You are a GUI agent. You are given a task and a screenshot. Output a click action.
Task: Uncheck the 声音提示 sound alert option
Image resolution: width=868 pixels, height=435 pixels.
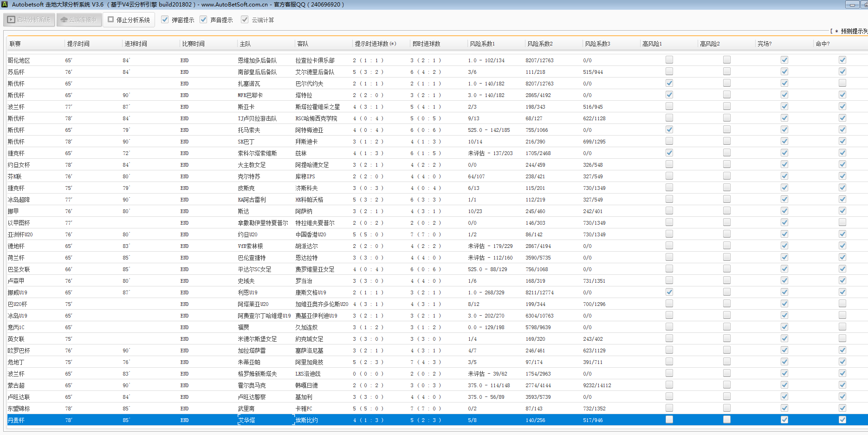click(203, 20)
